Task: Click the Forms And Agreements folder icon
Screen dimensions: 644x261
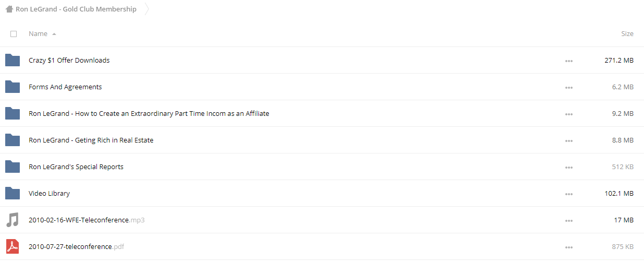Action: [13, 87]
